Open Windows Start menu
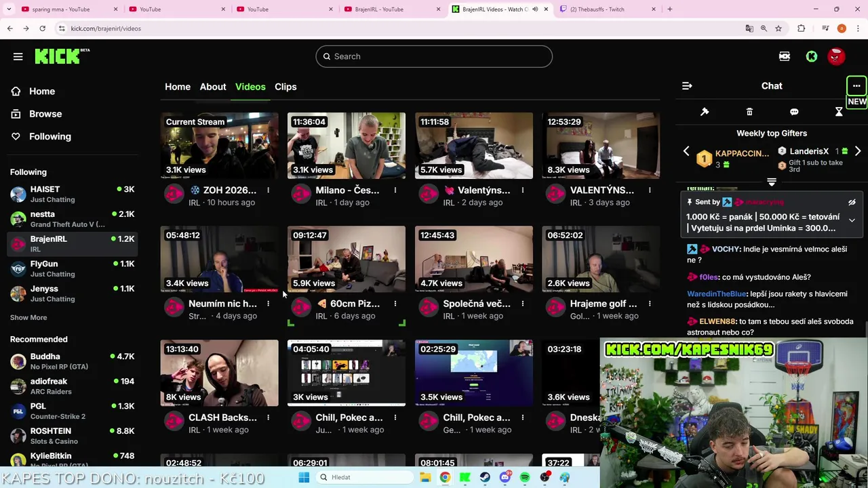 coord(304,477)
